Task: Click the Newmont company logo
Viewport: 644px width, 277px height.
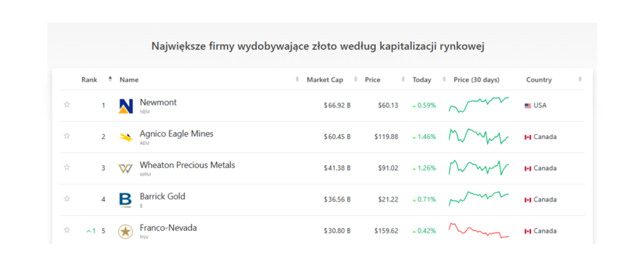Action: pyautogui.click(x=125, y=106)
